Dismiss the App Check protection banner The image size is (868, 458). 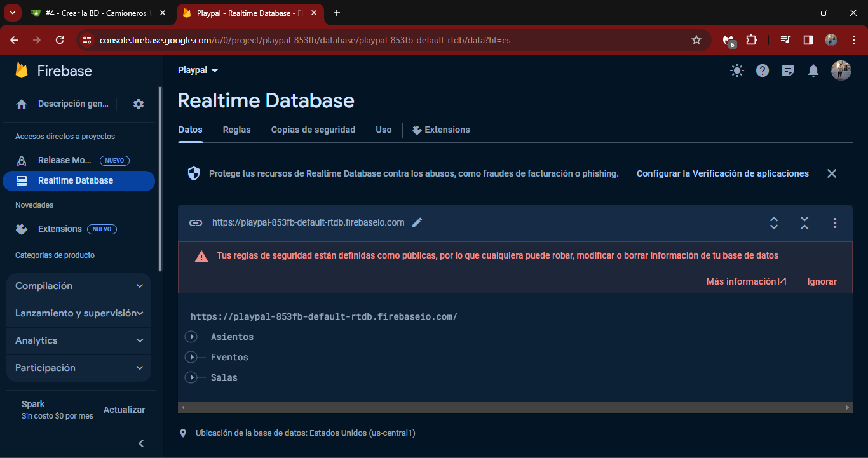pyautogui.click(x=832, y=173)
